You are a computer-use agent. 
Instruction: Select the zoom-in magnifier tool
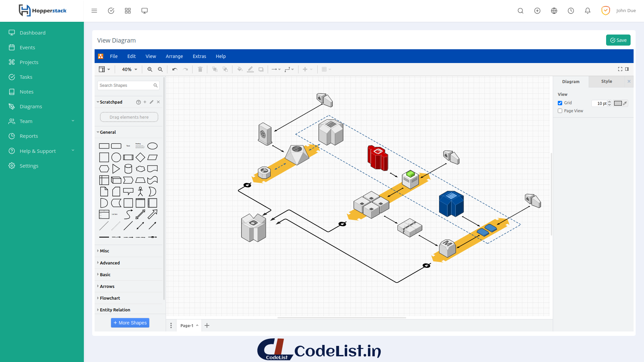pos(150,69)
